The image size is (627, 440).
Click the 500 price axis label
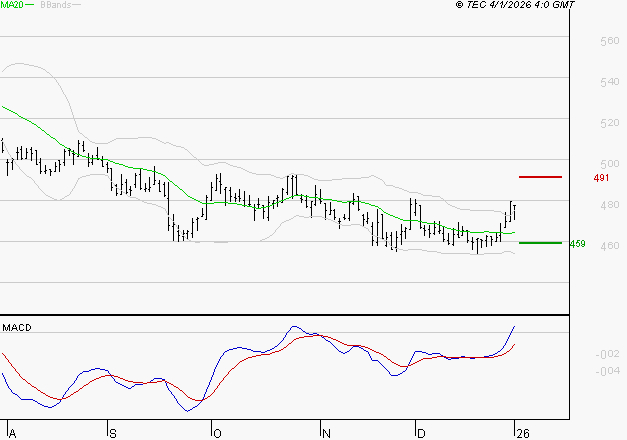(610, 164)
